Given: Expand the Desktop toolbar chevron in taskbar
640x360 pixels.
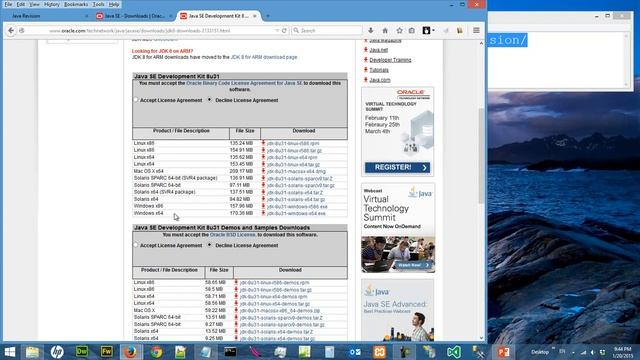Looking at the screenshot, I should (x=553, y=348).
